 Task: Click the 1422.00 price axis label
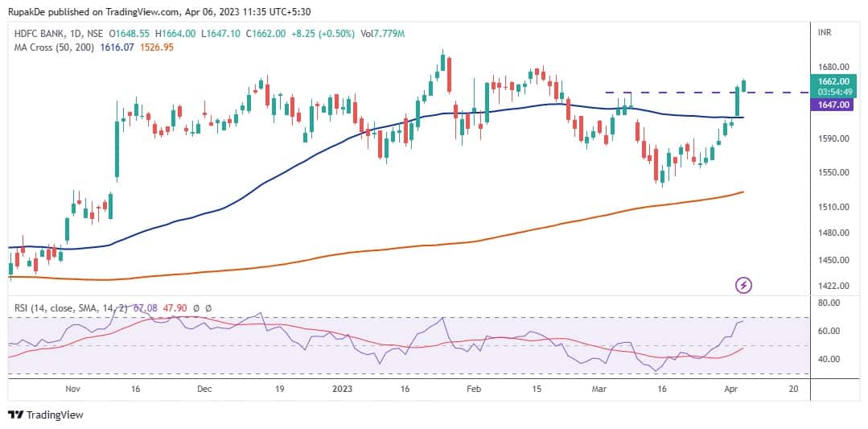pyautogui.click(x=833, y=286)
